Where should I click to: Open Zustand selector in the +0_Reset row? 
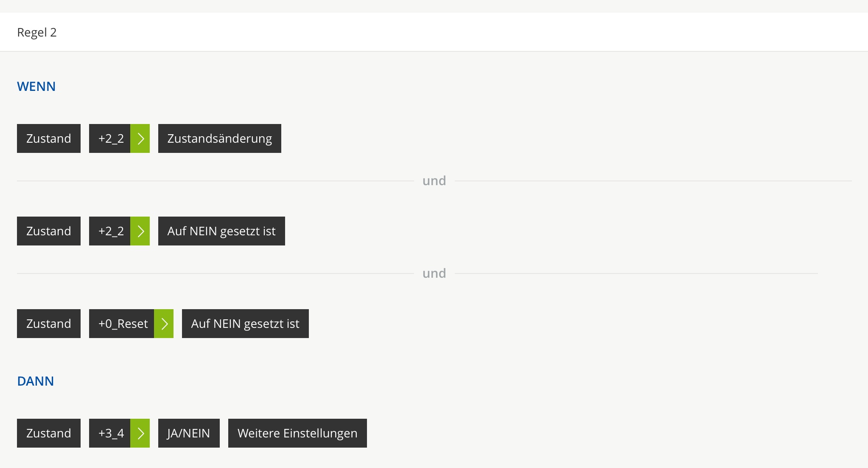(x=49, y=324)
